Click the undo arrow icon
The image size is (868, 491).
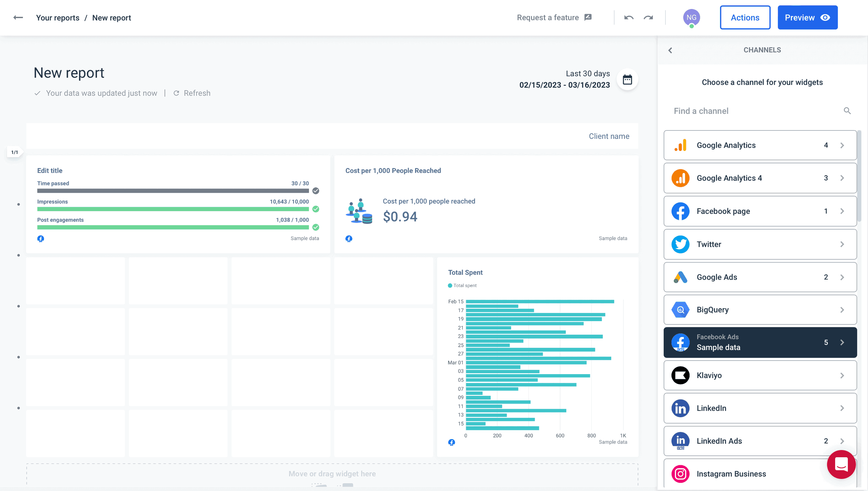point(628,17)
